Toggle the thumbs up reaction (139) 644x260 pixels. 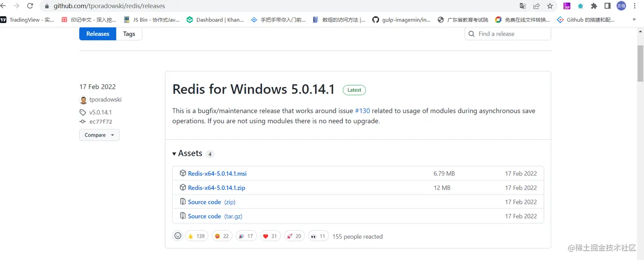tap(196, 236)
